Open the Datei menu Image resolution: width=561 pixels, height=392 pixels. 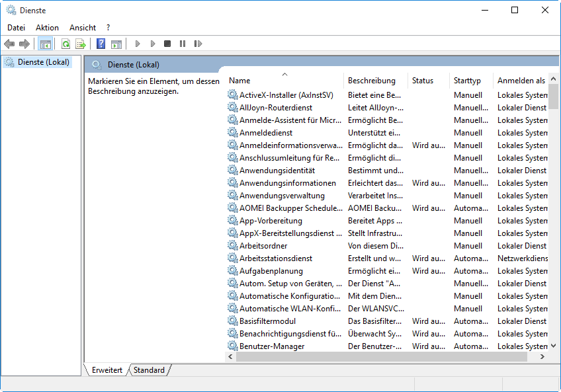(16, 28)
